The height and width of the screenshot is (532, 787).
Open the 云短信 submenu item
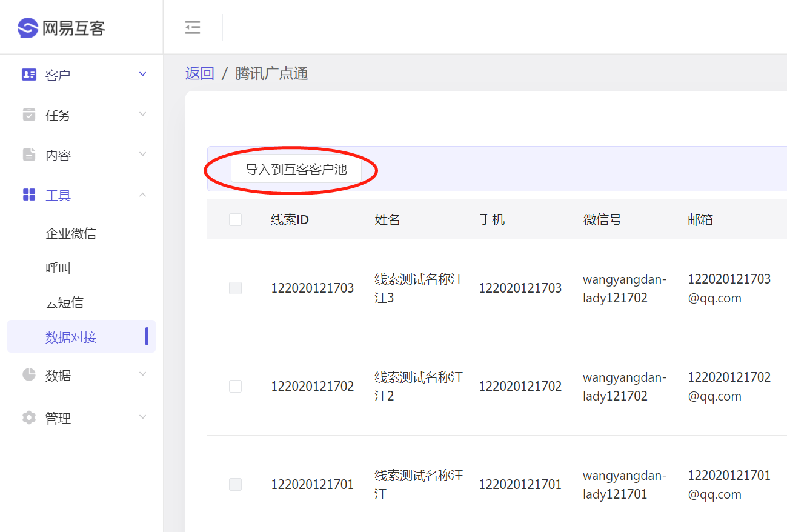[64, 302]
